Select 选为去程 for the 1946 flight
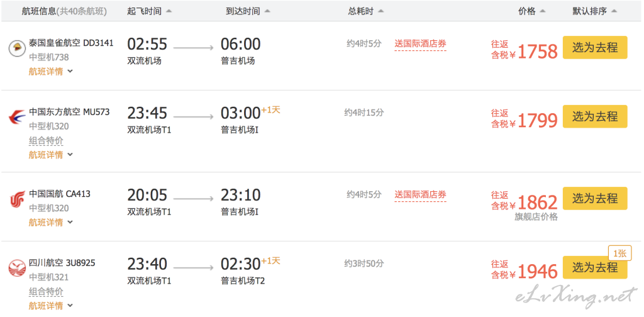The height and width of the screenshot is (317, 644). click(x=595, y=267)
